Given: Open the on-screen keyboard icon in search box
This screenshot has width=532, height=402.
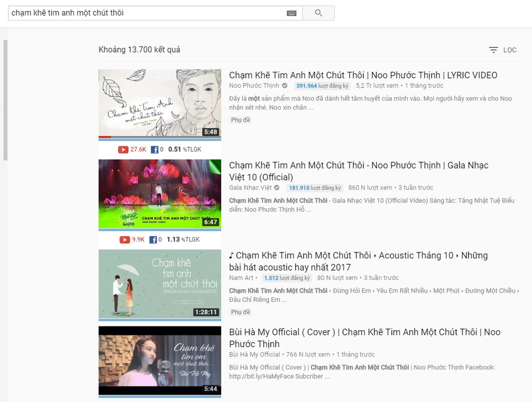Looking at the screenshot, I should point(292,13).
